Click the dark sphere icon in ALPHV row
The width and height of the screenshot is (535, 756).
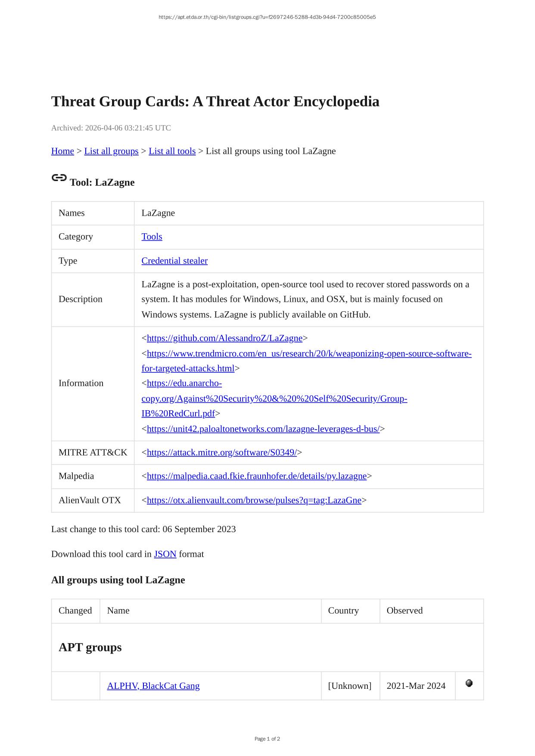(x=469, y=683)
